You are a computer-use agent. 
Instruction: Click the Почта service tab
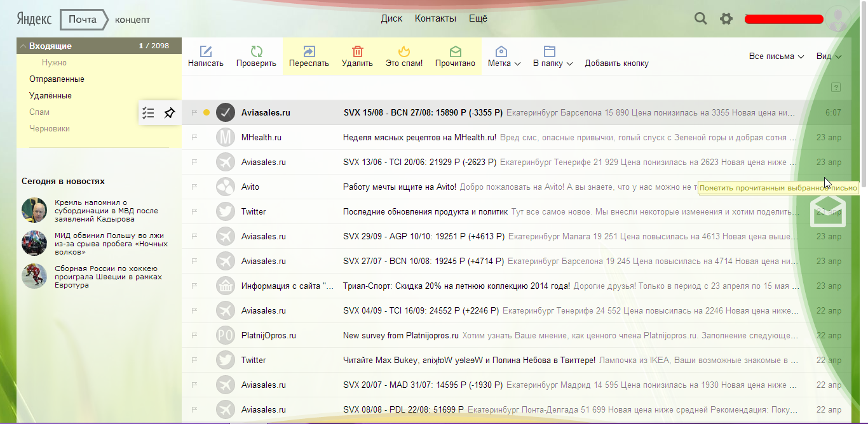pos(83,20)
